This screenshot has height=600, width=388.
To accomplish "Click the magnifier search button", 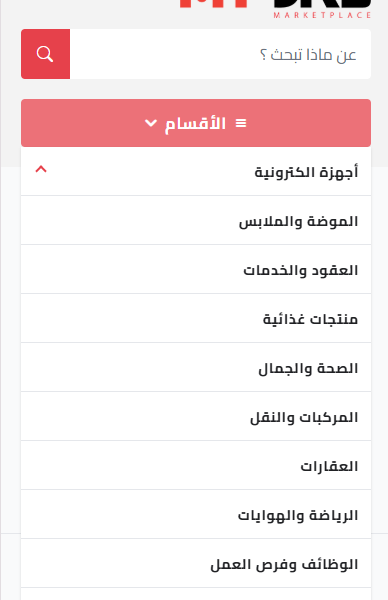I will coord(46,54).
